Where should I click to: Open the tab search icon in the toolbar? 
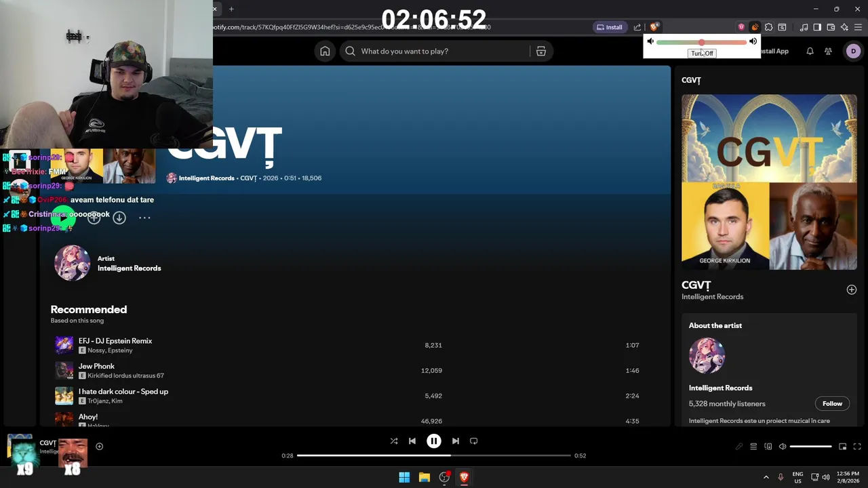782,27
